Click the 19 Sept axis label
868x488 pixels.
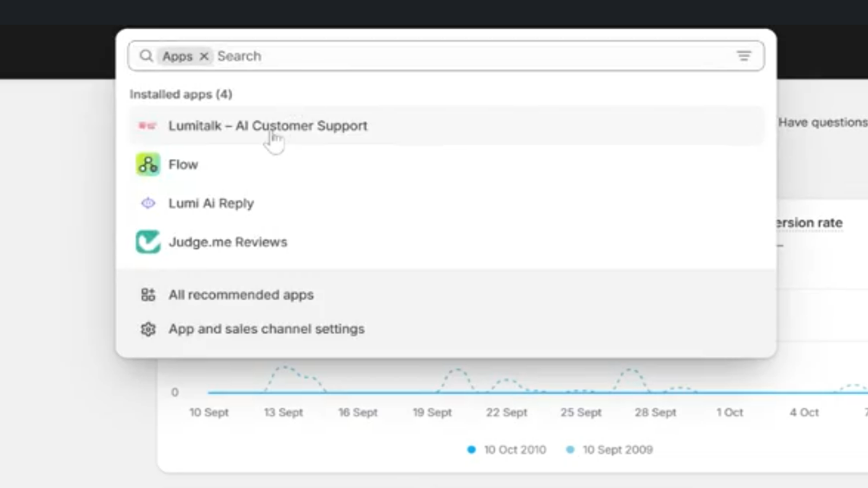pos(432,412)
